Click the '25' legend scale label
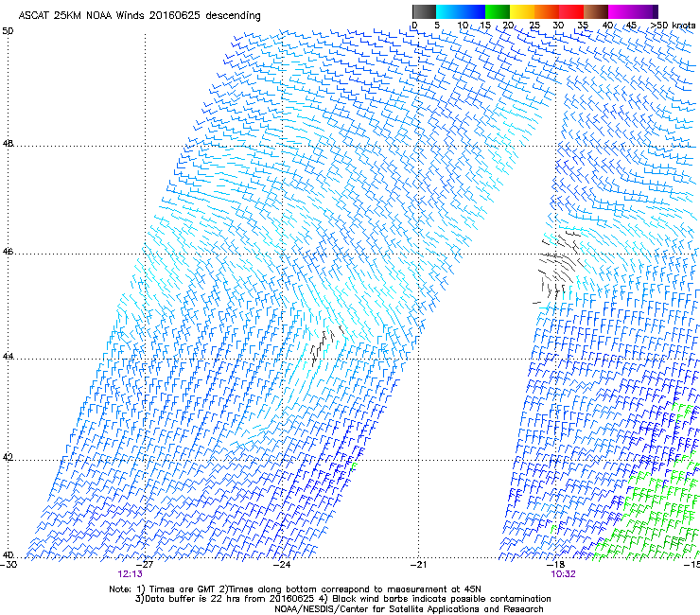This screenshot has height=615, width=700. click(x=534, y=26)
